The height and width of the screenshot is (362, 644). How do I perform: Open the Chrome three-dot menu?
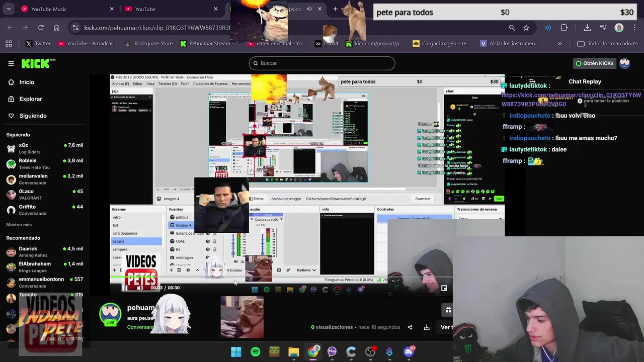click(635, 28)
